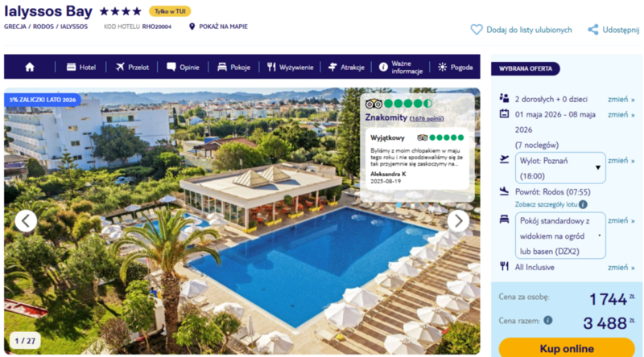Open the home icon in navigation bar
The width and height of the screenshot is (644, 357).
pos(30,67)
